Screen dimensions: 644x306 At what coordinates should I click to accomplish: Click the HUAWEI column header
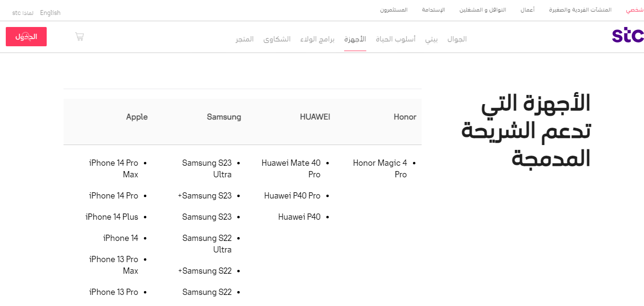tap(315, 117)
